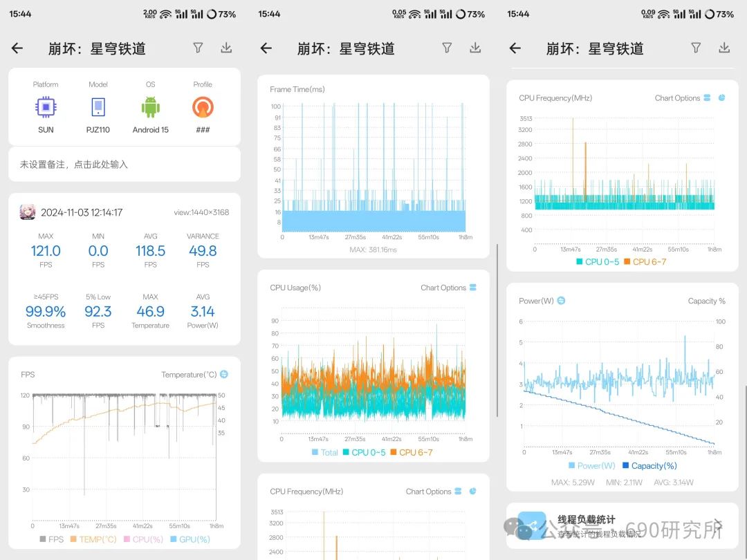Open filter funnel in the left screen header
The width and height of the screenshot is (747, 560).
click(x=199, y=48)
